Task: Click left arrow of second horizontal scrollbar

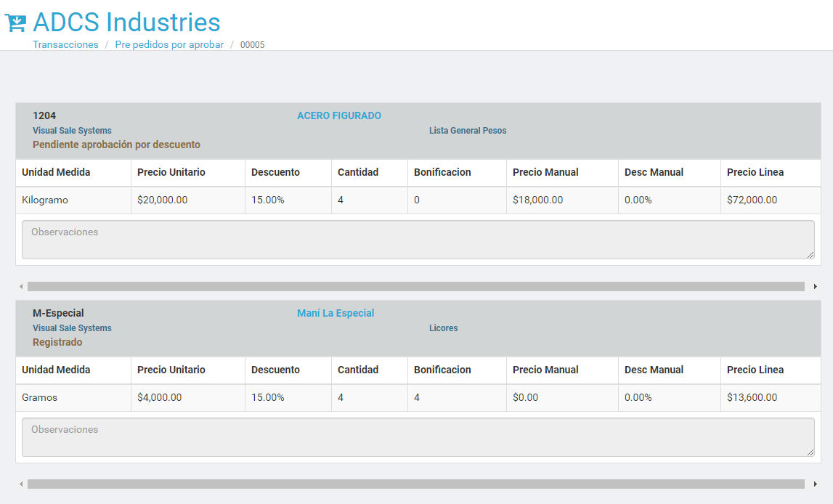Action: 21,484
